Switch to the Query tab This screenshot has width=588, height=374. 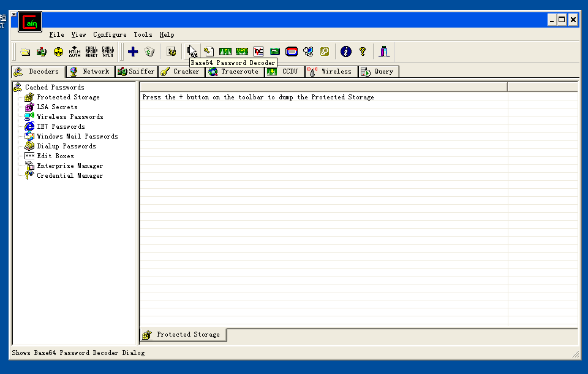379,71
